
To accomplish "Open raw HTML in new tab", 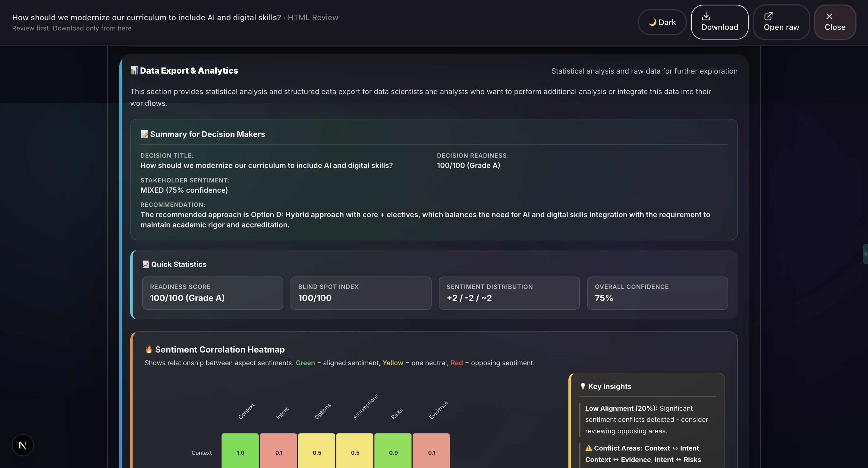I will point(781,22).
